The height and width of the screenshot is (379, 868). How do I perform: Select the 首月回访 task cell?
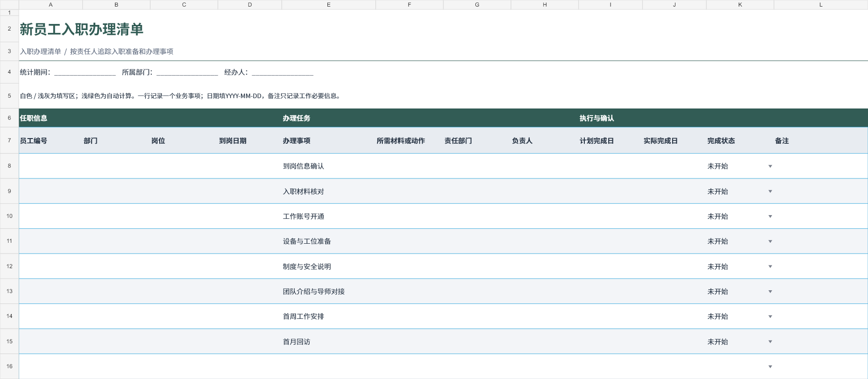point(329,341)
